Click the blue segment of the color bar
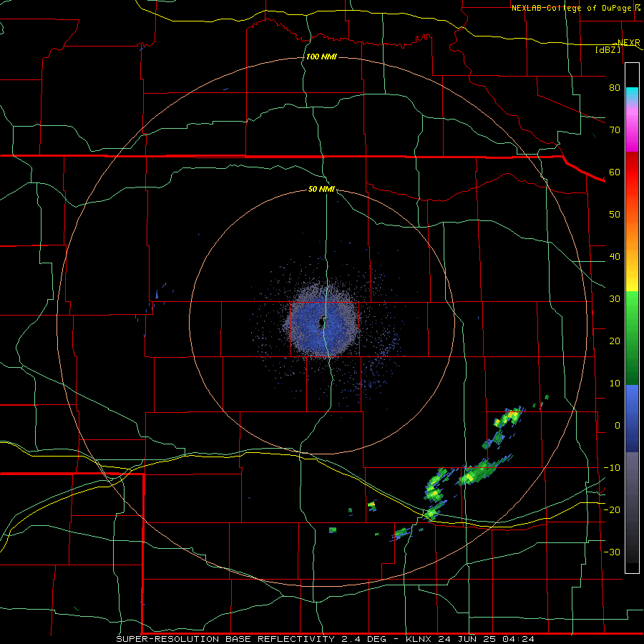 pyautogui.click(x=632, y=419)
